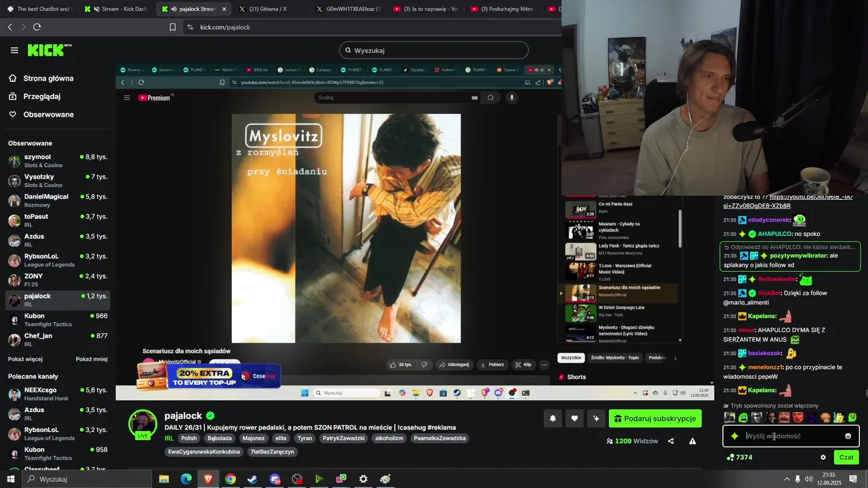868x488 pixels.
Task: Open Windows Settings gear on taskbar
Action: pyautogui.click(x=363, y=479)
